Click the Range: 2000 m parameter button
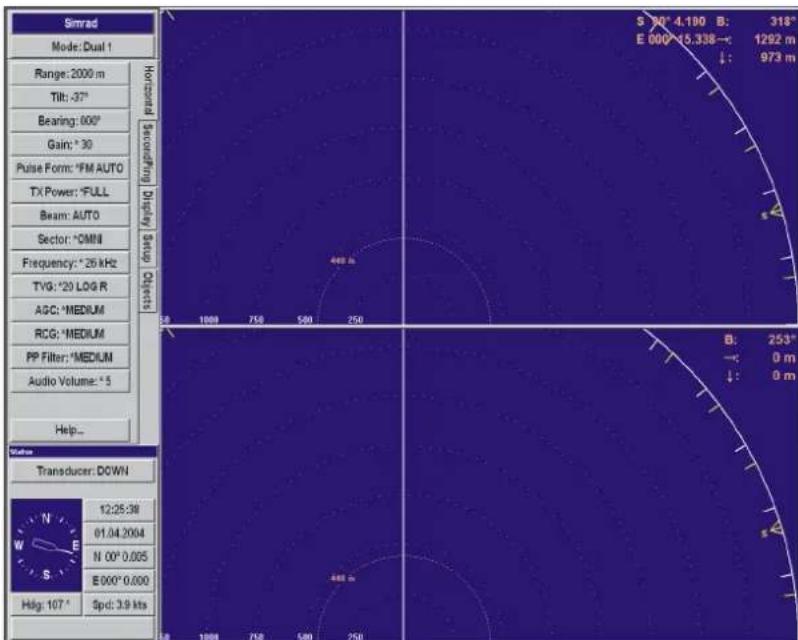This screenshot has width=798, height=640. click(70, 74)
